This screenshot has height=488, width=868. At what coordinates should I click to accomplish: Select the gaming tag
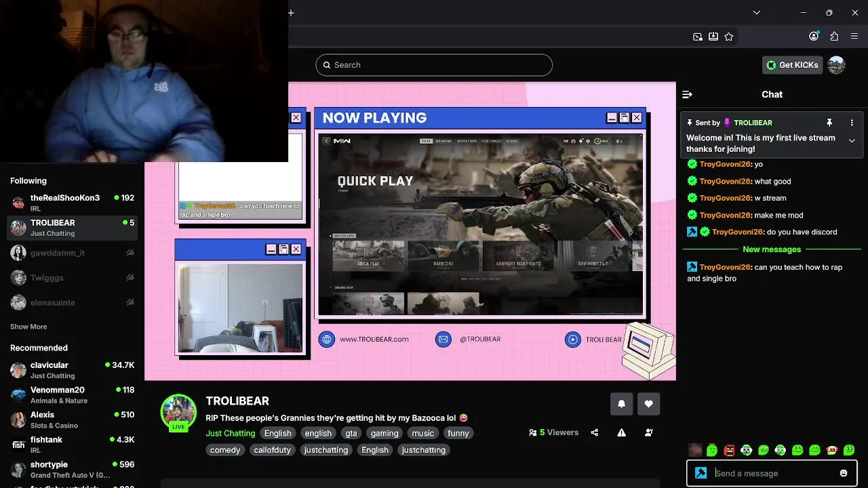pyautogui.click(x=384, y=433)
